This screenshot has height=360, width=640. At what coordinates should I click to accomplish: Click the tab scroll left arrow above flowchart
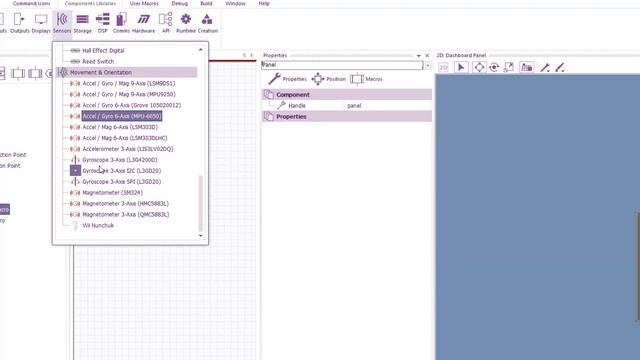click(x=244, y=56)
